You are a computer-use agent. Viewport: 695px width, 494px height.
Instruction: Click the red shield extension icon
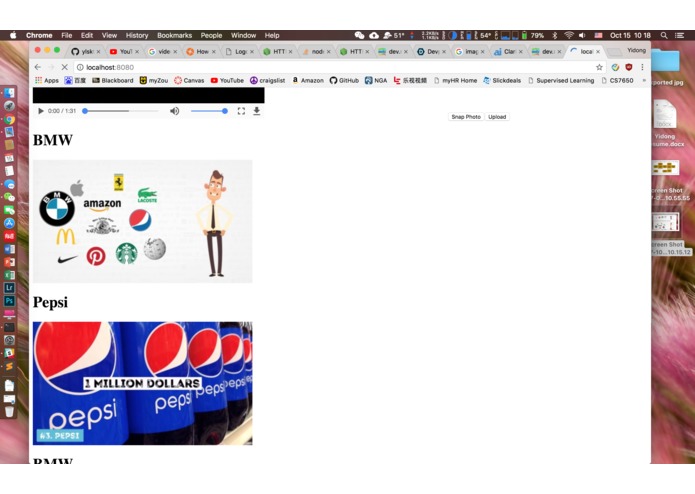click(629, 67)
